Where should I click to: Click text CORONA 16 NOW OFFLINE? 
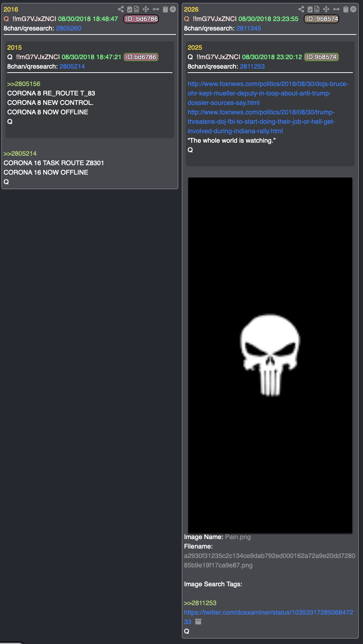click(x=46, y=172)
